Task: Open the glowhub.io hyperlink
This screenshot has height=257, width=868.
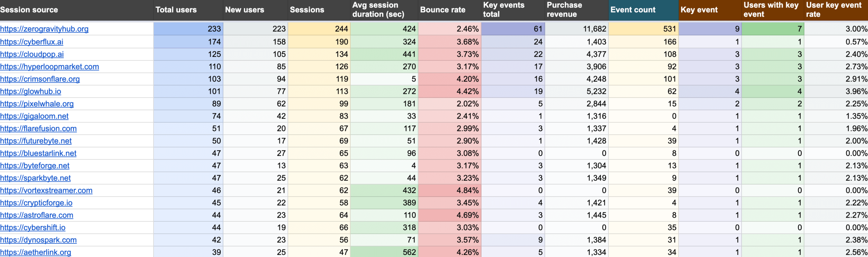Action: tap(31, 92)
